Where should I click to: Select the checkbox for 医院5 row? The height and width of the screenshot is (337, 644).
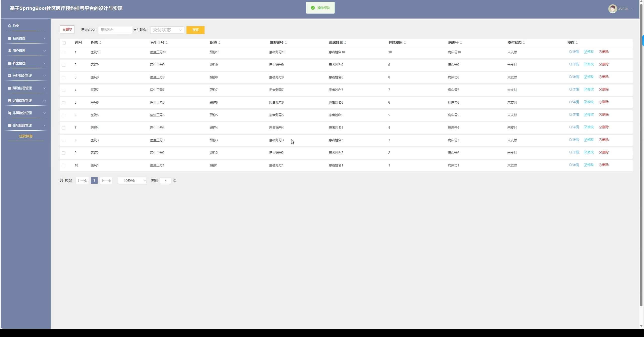64,115
